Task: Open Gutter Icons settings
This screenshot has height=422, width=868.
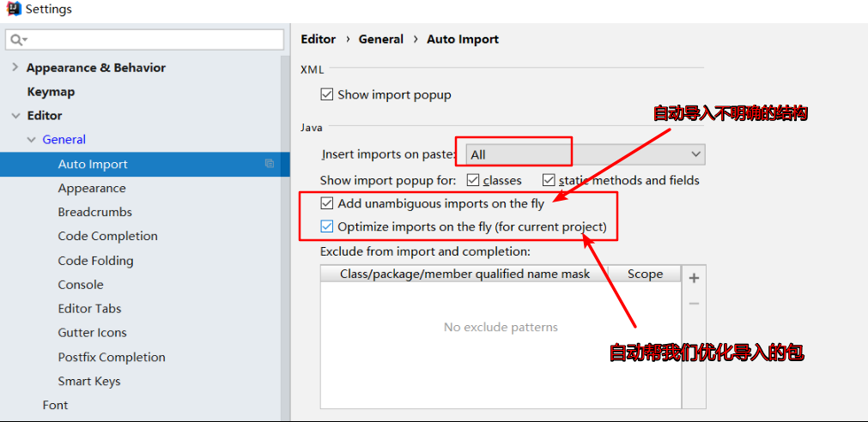Action: [93, 333]
